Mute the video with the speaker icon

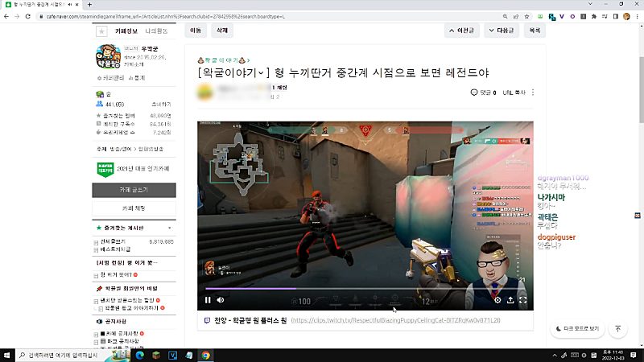[221, 300]
